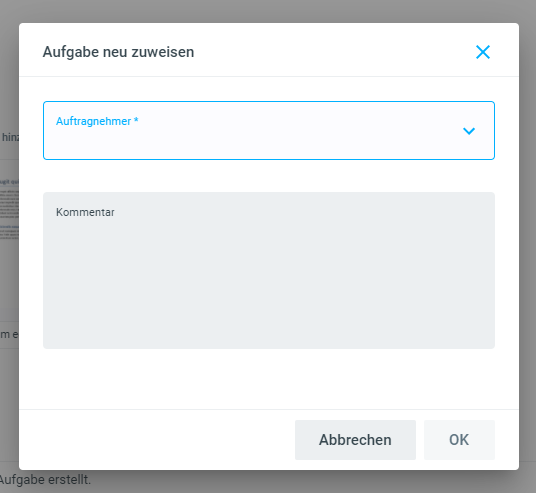Viewport: 536px width, 493px height.
Task: Click the Kommentar label text
Action: coord(85,212)
